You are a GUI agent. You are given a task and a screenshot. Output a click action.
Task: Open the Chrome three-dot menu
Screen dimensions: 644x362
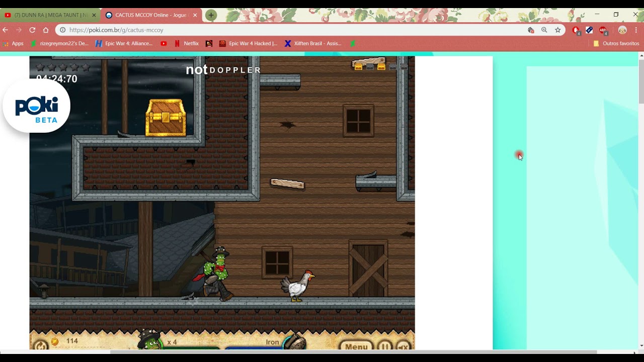pyautogui.click(x=636, y=30)
